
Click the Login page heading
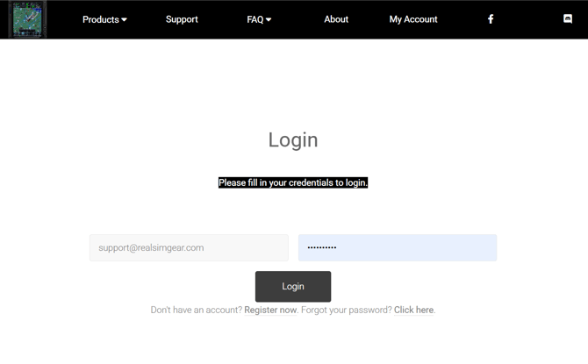293,139
